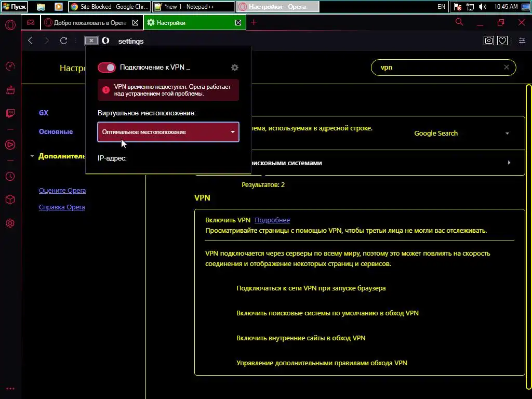Take a snapshot with camera icon
Screen dimensions: 532x399
pyautogui.click(x=488, y=41)
